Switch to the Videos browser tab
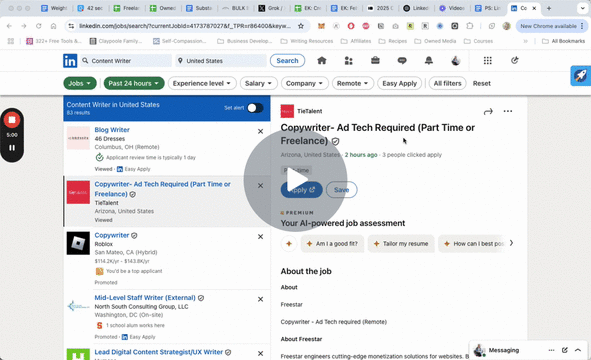The image size is (591, 360). [452, 8]
